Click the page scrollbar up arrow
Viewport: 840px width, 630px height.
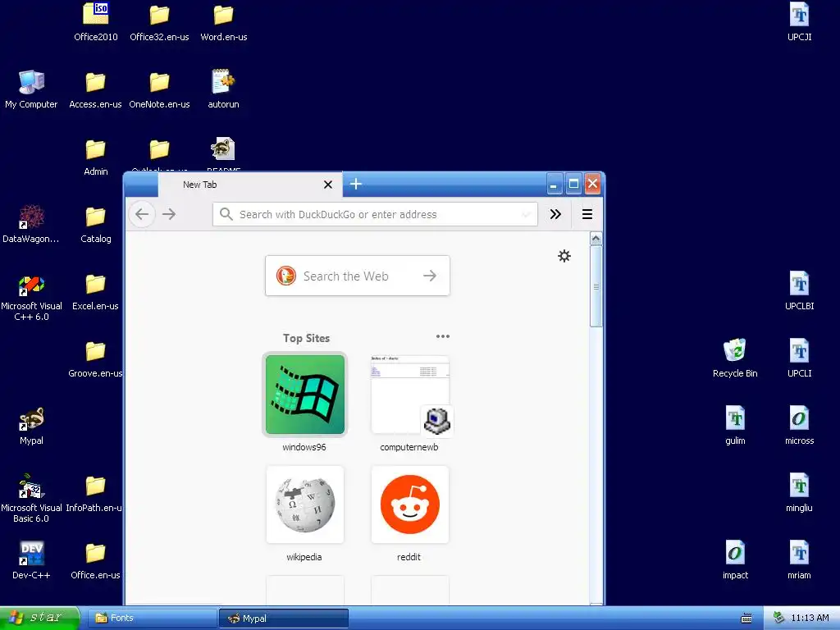[x=596, y=239]
